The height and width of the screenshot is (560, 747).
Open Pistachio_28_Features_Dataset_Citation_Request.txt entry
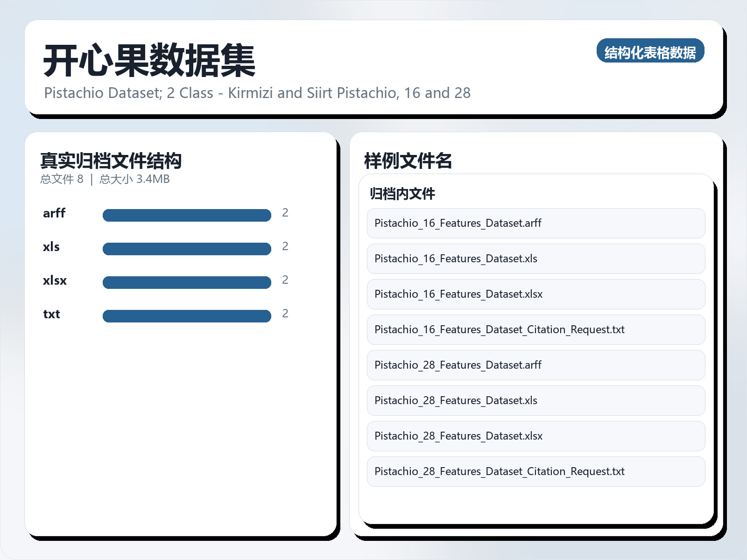[536, 471]
